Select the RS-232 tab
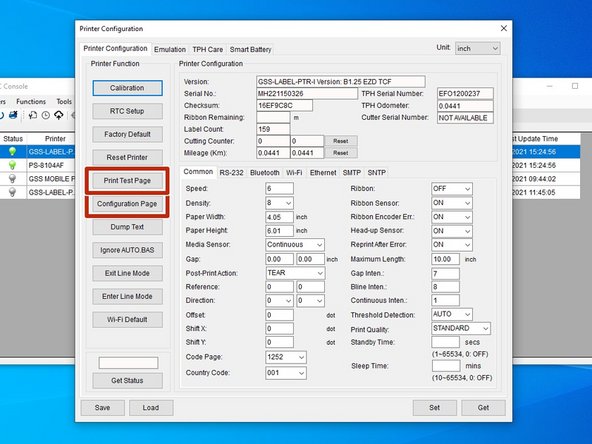This screenshot has width=592, height=444. click(231, 173)
